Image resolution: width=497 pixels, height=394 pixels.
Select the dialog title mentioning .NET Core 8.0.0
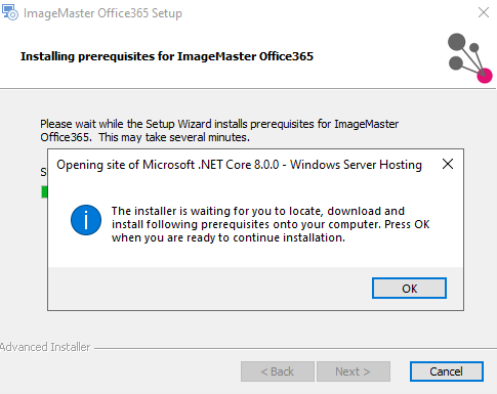239,165
